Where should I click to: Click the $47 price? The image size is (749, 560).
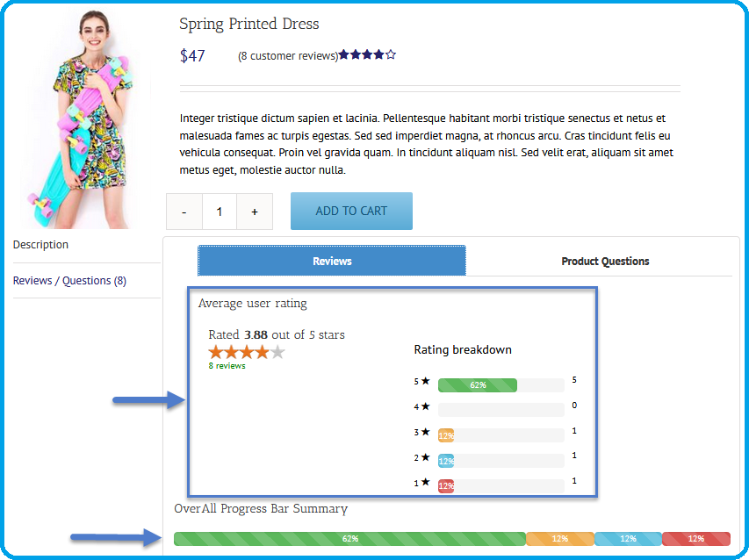(x=192, y=56)
